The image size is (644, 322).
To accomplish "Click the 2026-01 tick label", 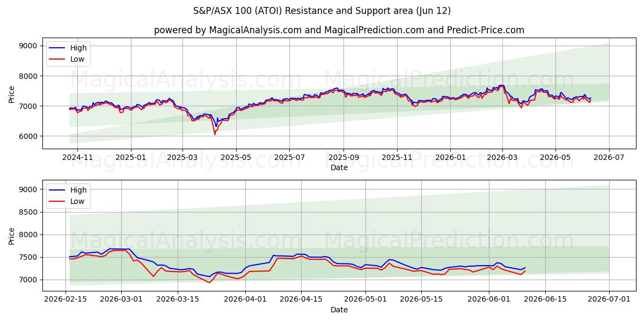I will (x=450, y=157).
